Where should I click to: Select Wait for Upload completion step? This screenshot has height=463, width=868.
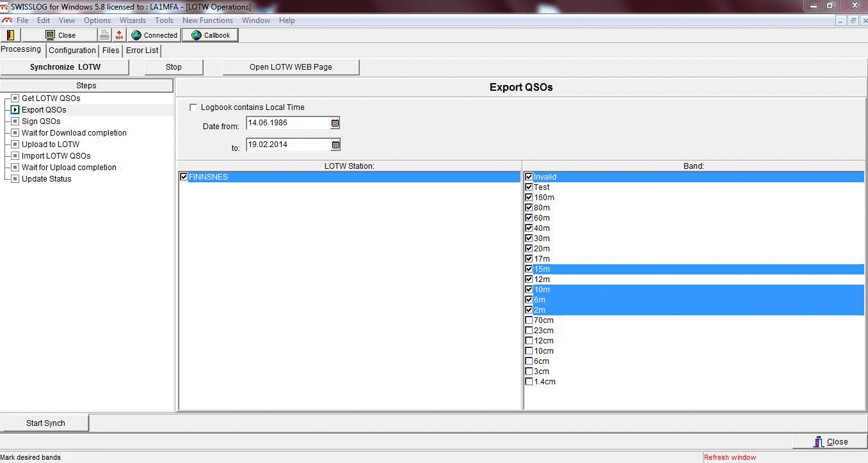pos(69,168)
